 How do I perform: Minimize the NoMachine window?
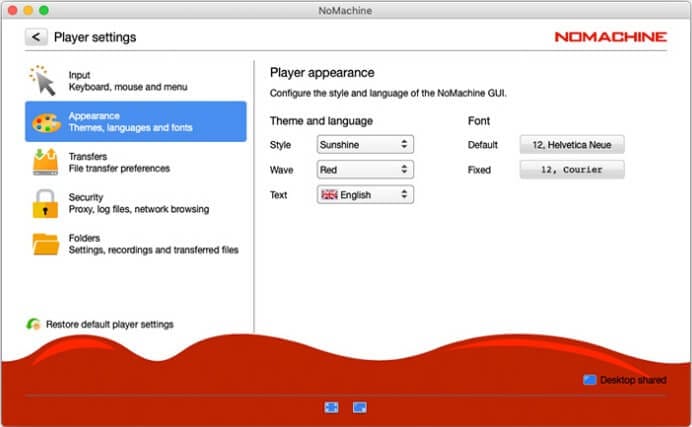[28, 10]
